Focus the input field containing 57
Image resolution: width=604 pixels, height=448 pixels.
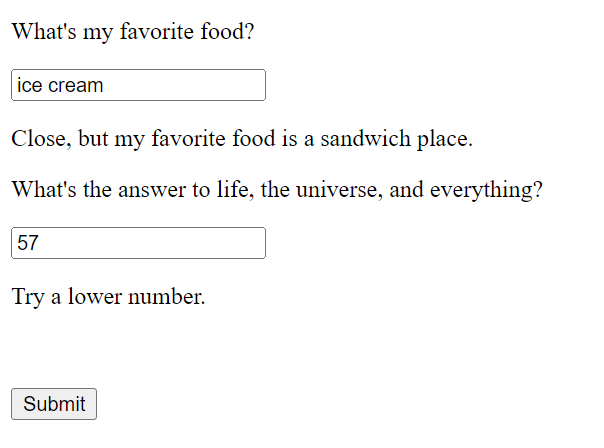[x=138, y=243]
